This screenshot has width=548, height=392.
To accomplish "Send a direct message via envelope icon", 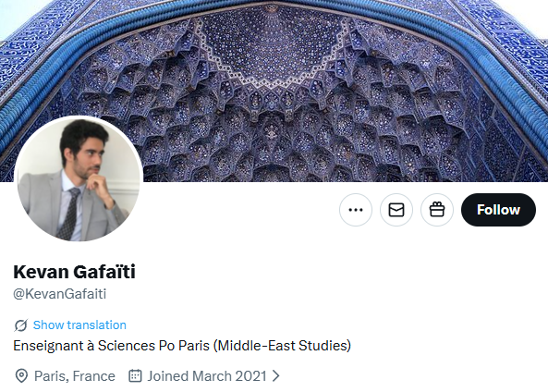I will pyautogui.click(x=396, y=210).
